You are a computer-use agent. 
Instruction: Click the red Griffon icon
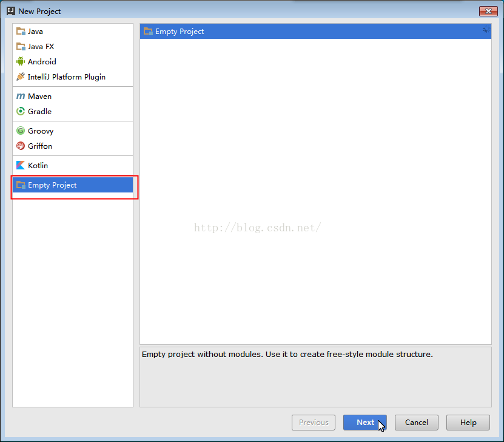tap(21, 146)
